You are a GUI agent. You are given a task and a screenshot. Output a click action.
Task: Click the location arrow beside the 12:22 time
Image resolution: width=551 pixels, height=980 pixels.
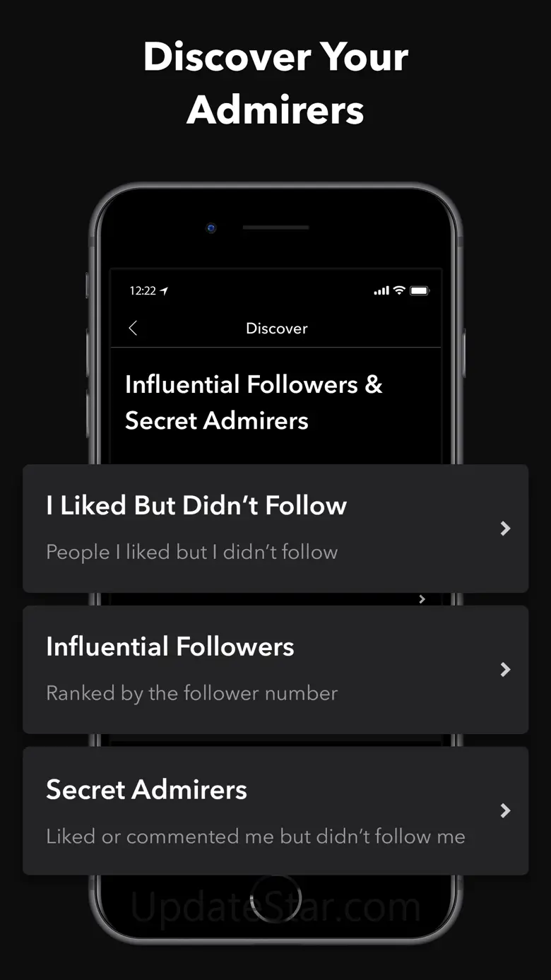pyautogui.click(x=165, y=290)
